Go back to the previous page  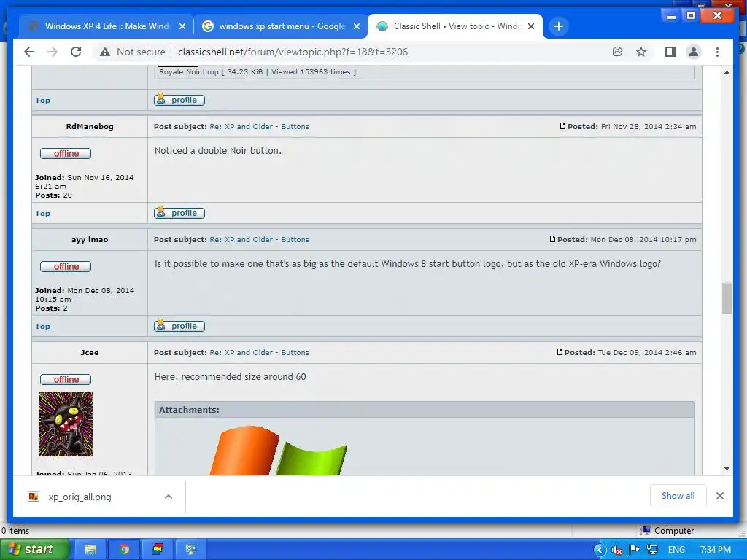(29, 52)
